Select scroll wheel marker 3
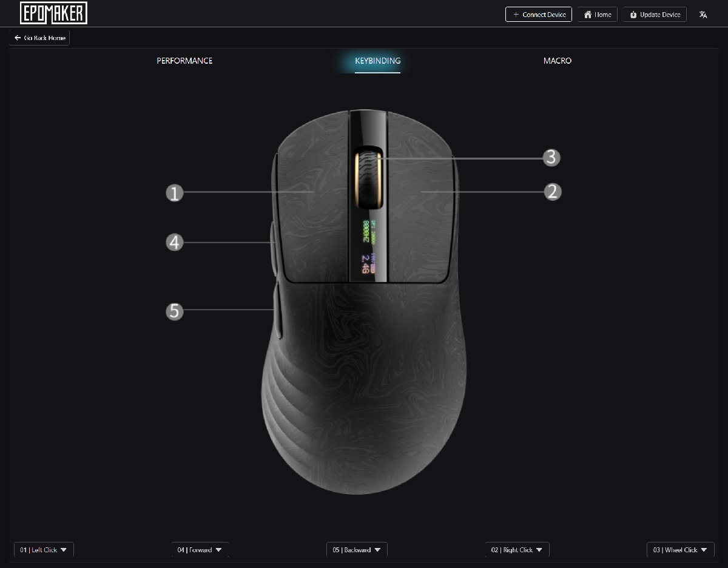This screenshot has height=568, width=728. pyautogui.click(x=550, y=158)
